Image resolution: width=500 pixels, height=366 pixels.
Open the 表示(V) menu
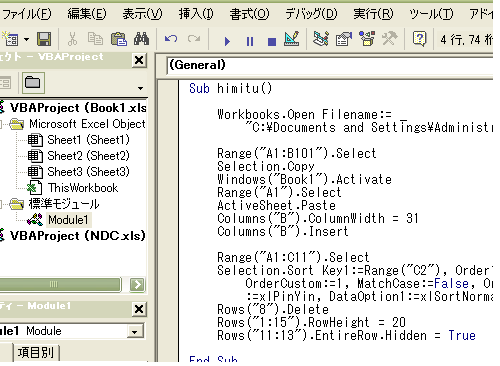(x=142, y=14)
